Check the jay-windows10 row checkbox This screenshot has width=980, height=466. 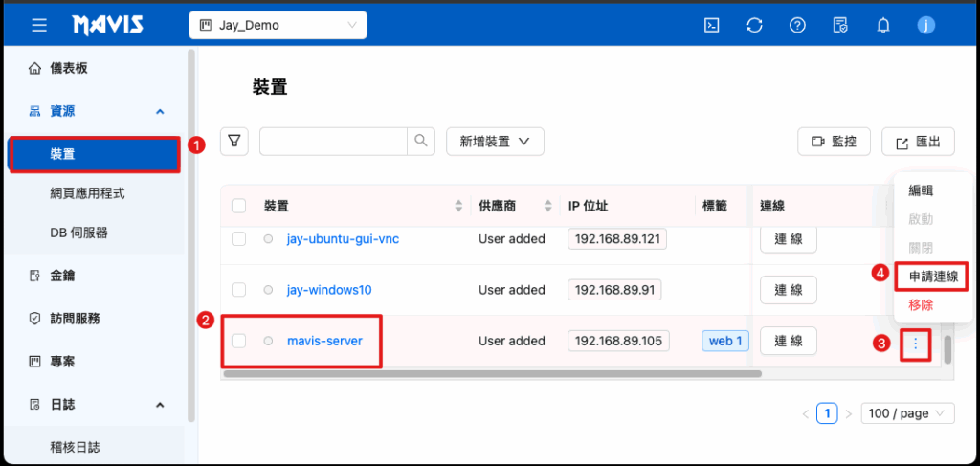point(239,290)
